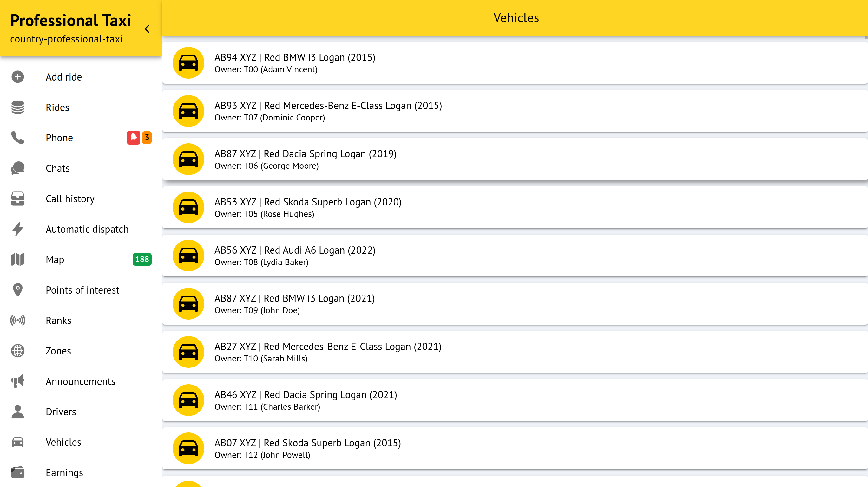Viewport: 868px width, 487px height.
Task: Open Rides via the stacked discs icon
Action: 17,107
